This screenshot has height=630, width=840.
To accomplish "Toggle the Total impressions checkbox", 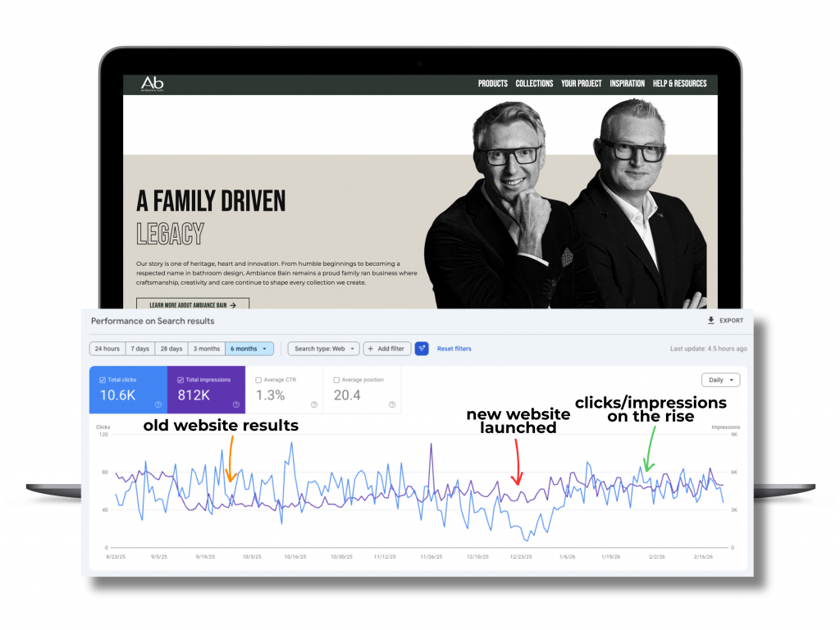I will tap(180, 380).
